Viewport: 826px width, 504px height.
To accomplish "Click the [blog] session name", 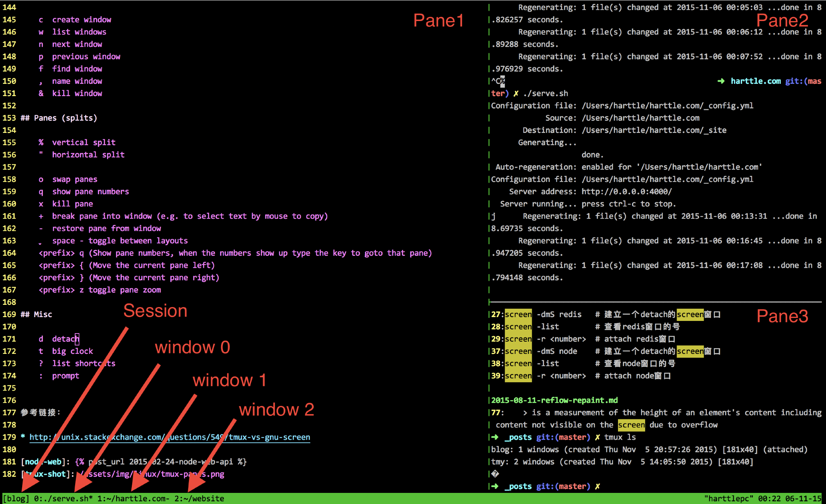I will 16,499.
